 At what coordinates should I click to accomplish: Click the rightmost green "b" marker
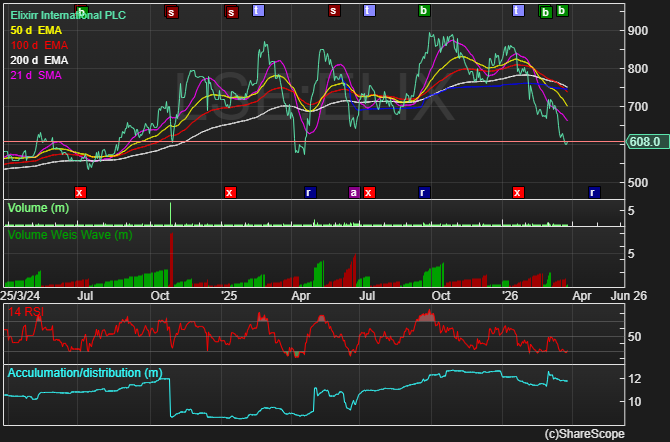562,11
